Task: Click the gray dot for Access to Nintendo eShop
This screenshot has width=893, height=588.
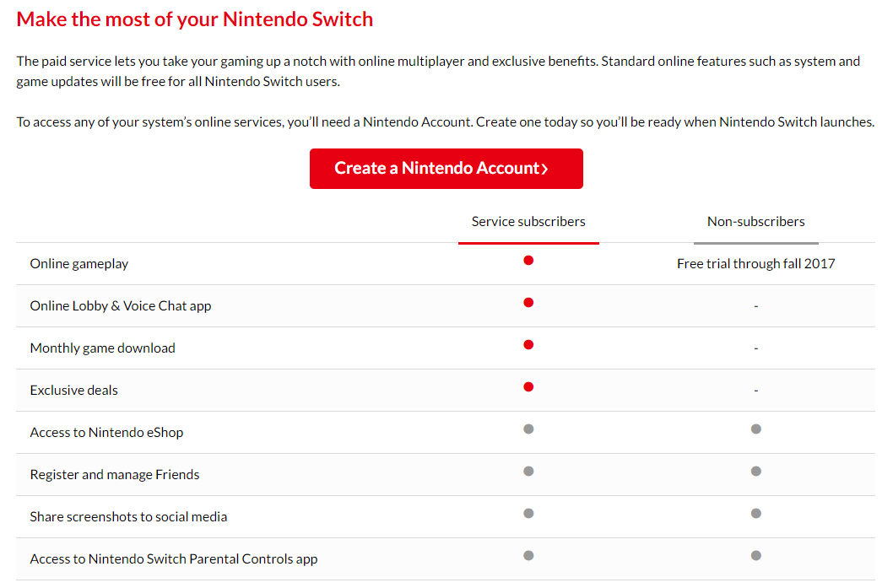Action: coord(528,429)
